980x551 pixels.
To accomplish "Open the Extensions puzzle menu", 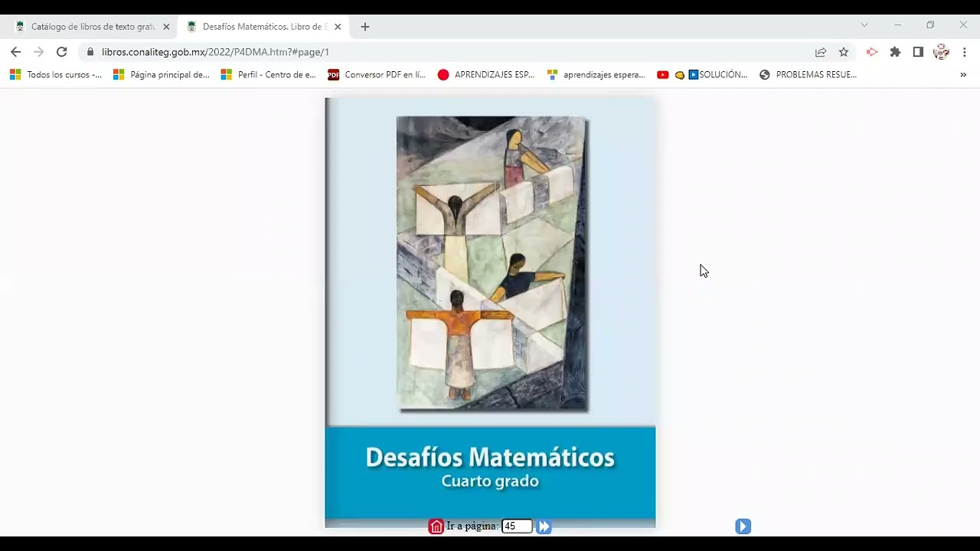I will coord(895,52).
